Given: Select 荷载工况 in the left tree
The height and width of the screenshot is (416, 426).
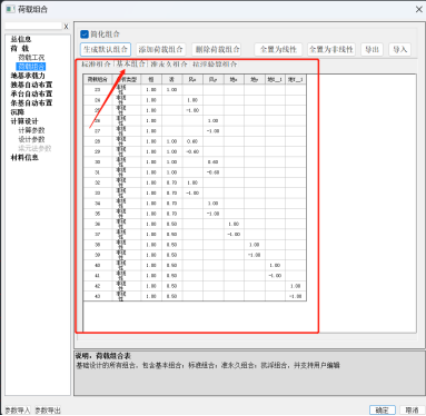Looking at the screenshot, I should coord(31,57).
